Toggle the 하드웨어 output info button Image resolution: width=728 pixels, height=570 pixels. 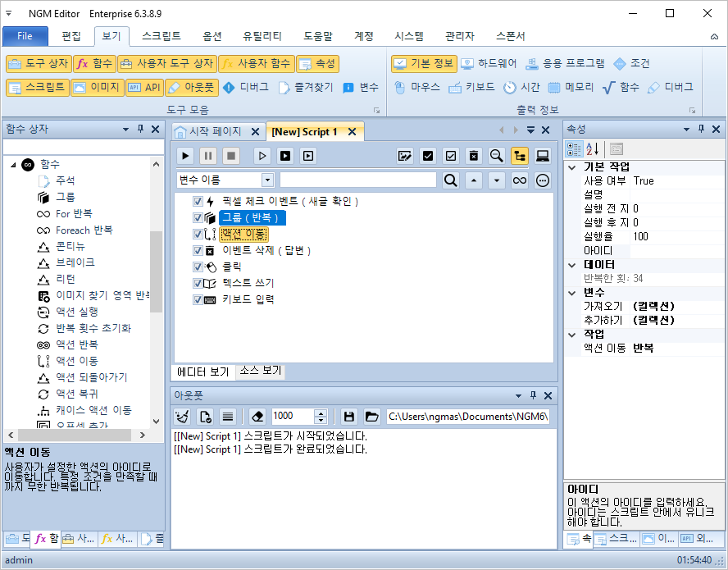(489, 64)
